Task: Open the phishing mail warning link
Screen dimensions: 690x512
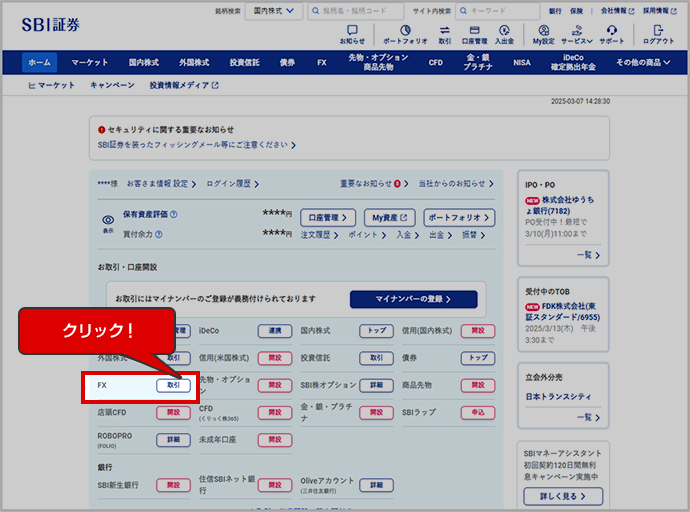Action: pyautogui.click(x=197, y=145)
